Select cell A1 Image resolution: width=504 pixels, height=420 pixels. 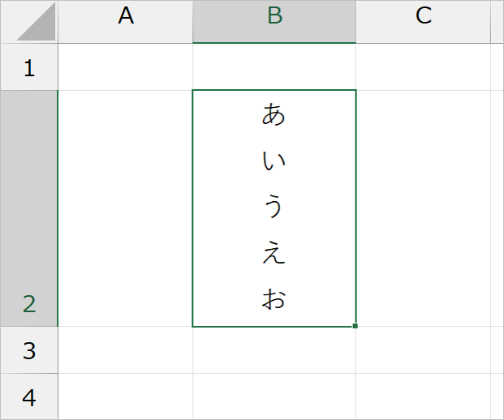[x=125, y=66]
